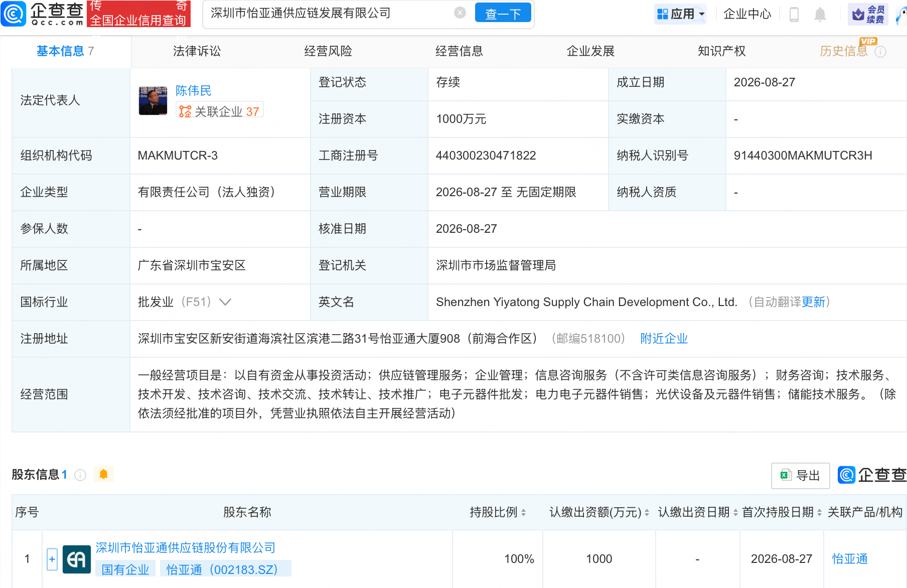Expand the 批发业 (F51) industry chevron
Viewport: 907px width, 588px height.
pos(225,302)
